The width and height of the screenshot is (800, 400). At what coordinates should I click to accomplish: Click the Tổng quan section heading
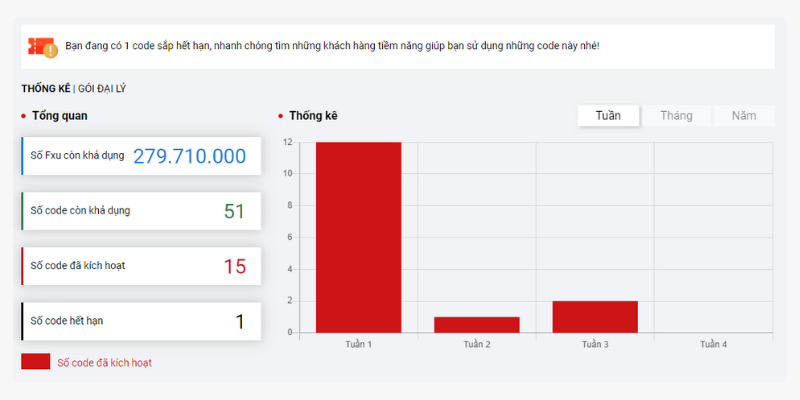click(x=59, y=116)
